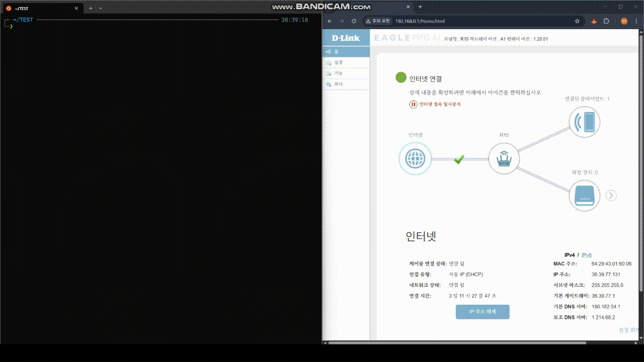
Task: Select the IPv4 label
Action: pyautogui.click(x=570, y=255)
